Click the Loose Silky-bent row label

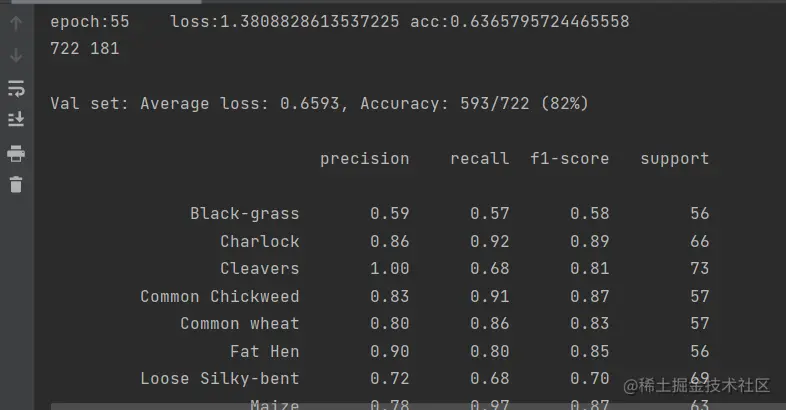coord(220,378)
